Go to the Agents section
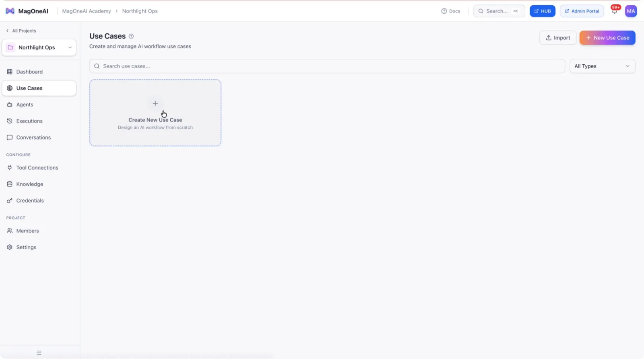This screenshot has height=359, width=644. 39,105
